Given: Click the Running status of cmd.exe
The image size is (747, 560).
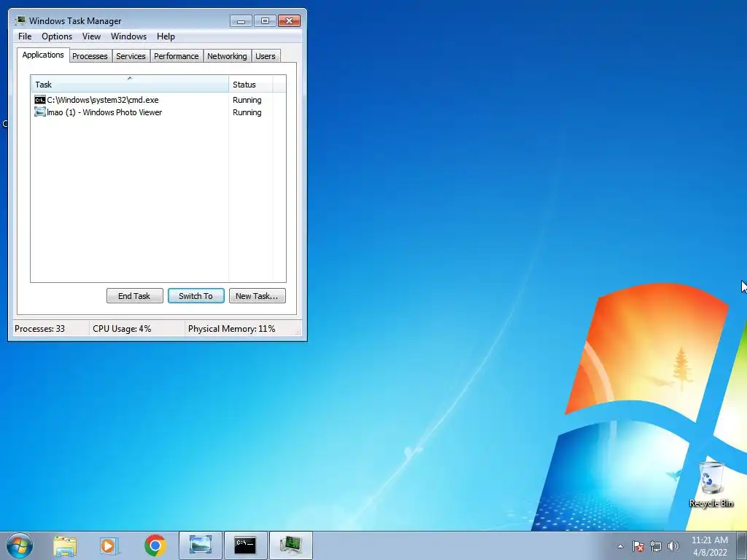Looking at the screenshot, I should coord(247,100).
